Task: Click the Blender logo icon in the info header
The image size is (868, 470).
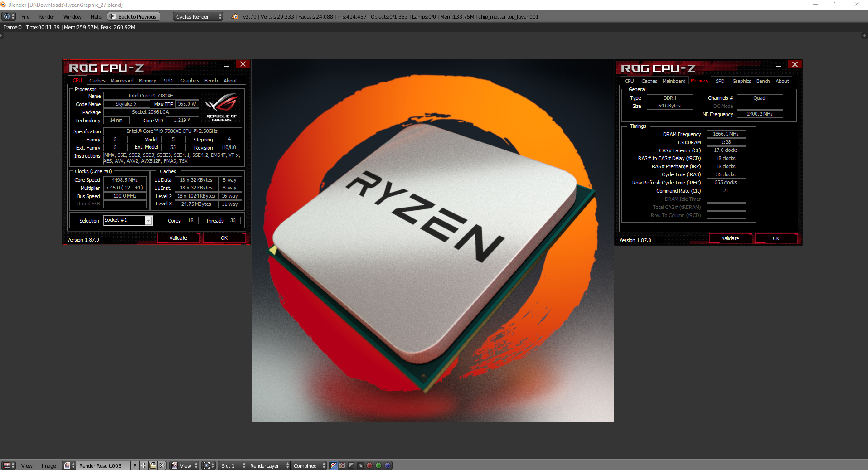Action: [235, 17]
